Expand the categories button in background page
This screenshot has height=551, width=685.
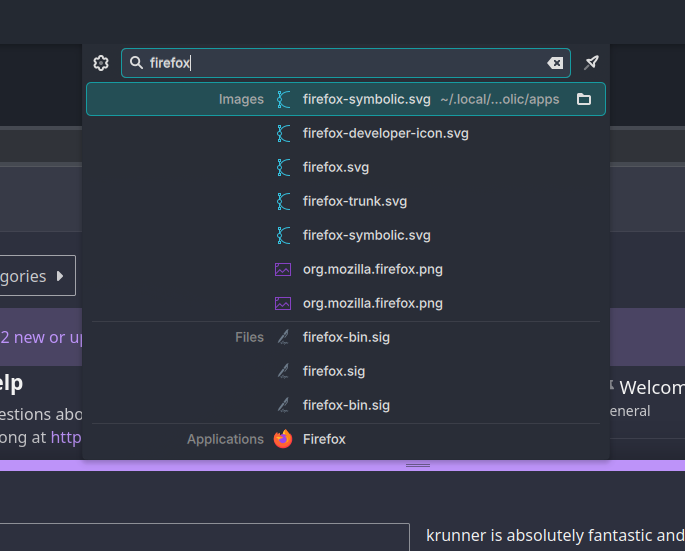coord(38,276)
